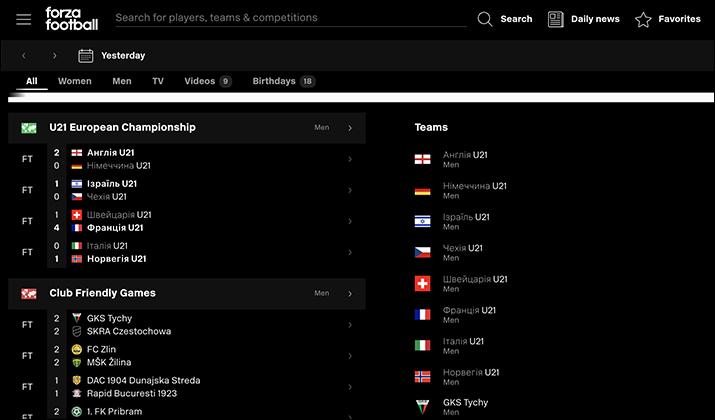Click the search players and teams field
Viewport: 715px width, 420px height.
pyautogui.click(x=291, y=18)
